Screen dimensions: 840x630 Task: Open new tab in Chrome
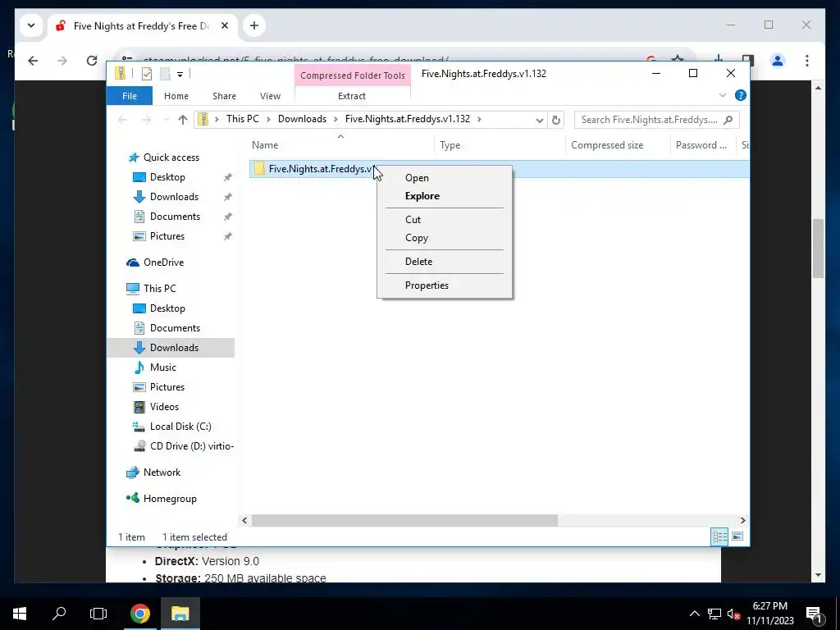click(x=254, y=25)
